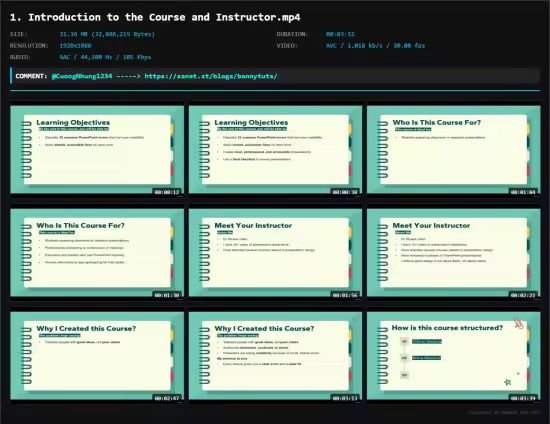Click the paperclip icon on last thumbnail

point(518,323)
